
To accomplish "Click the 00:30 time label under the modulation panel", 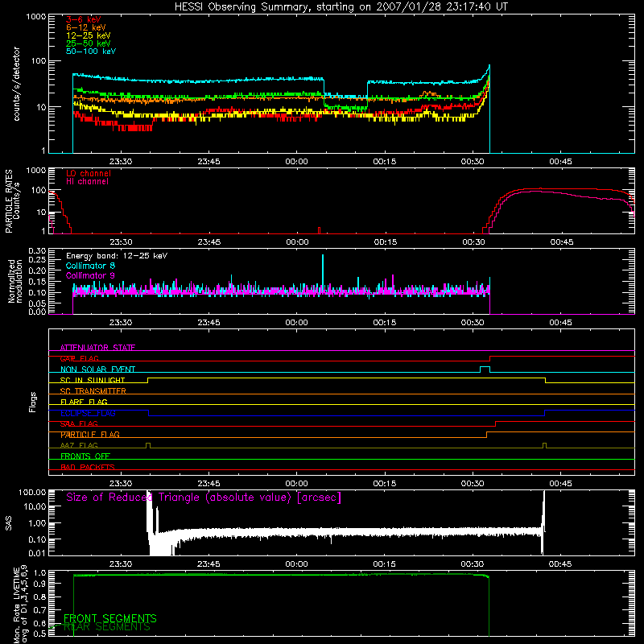I will pos(473,323).
